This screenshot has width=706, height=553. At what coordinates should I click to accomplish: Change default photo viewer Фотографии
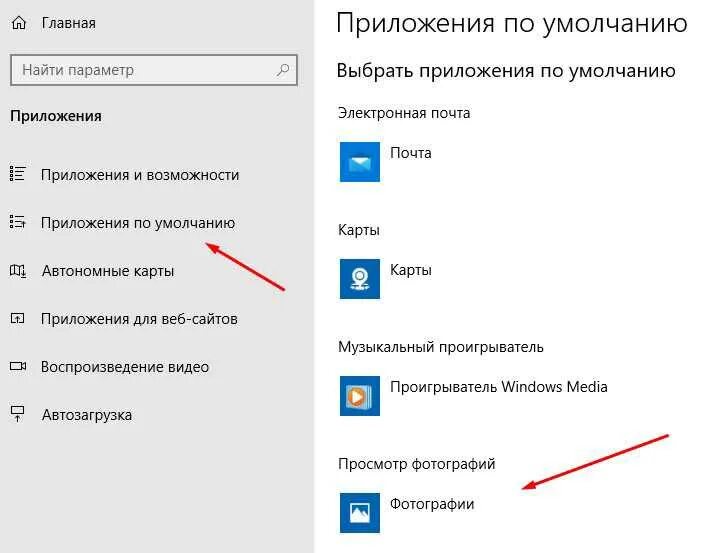[x=432, y=504]
